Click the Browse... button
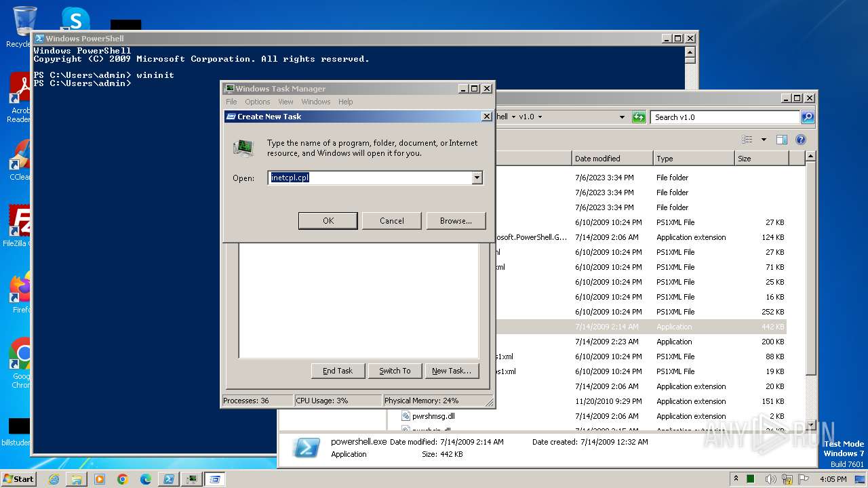The height and width of the screenshot is (488, 868). (x=456, y=220)
